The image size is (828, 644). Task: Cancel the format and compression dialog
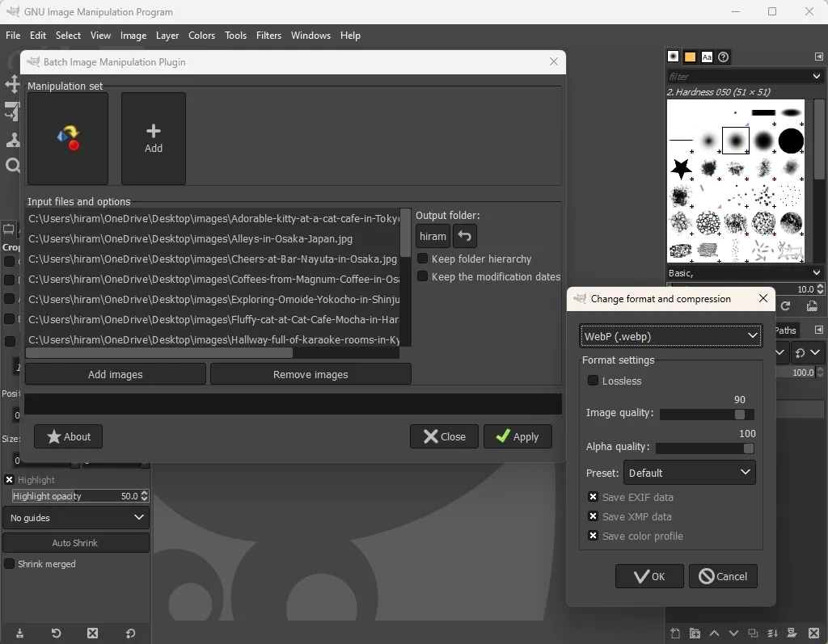click(x=723, y=576)
